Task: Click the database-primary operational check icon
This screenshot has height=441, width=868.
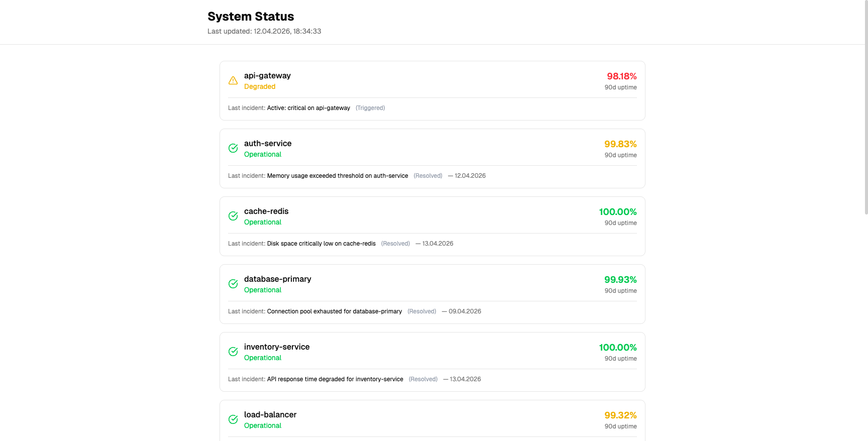Action: coord(233,284)
